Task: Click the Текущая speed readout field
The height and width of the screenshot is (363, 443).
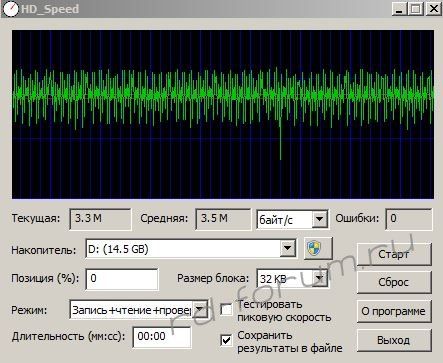Action: [100, 219]
